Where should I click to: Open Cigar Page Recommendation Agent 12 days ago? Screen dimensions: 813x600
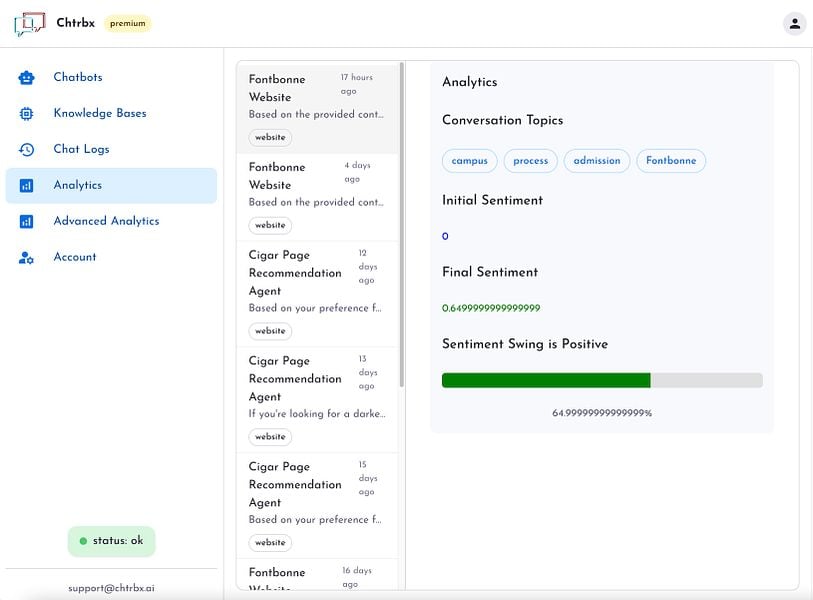tap(317, 294)
